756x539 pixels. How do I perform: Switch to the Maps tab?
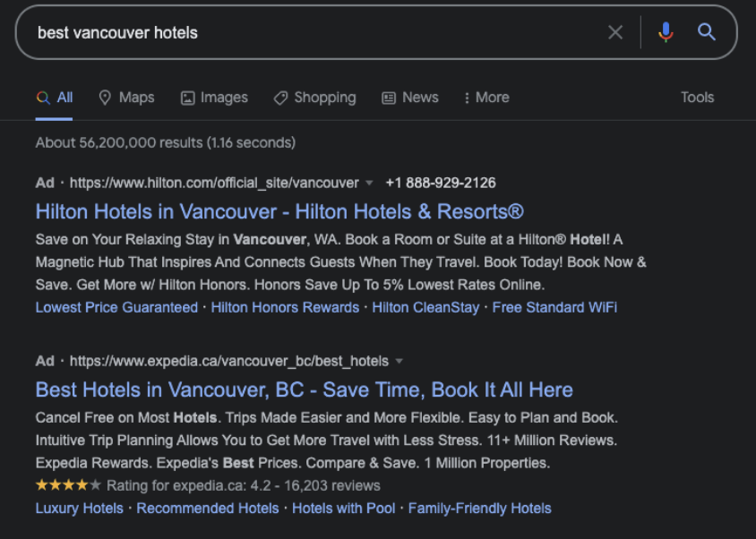(x=126, y=98)
